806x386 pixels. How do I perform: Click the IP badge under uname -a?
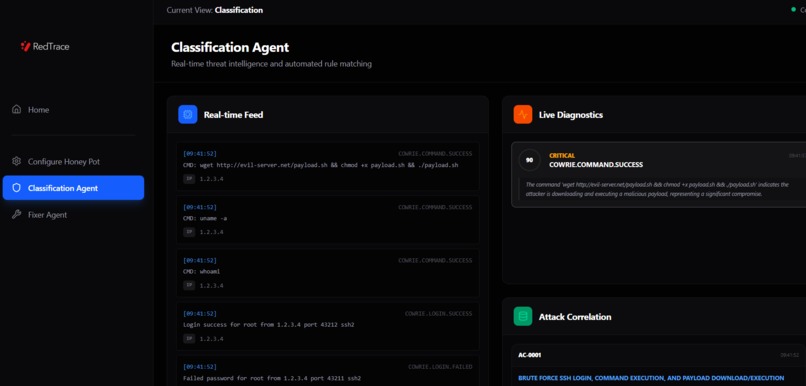coord(189,232)
